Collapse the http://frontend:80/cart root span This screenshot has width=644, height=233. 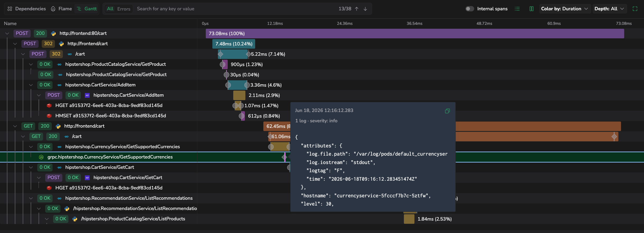point(7,34)
